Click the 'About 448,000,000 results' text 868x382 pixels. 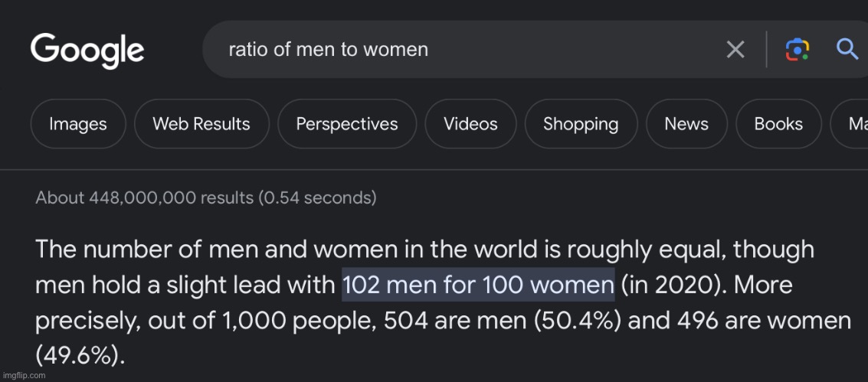pos(205,198)
